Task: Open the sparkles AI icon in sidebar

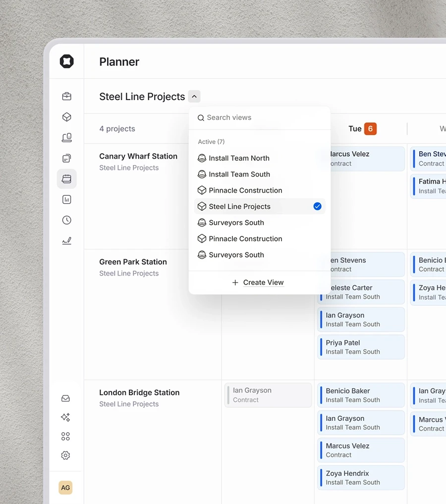Action: (65, 417)
